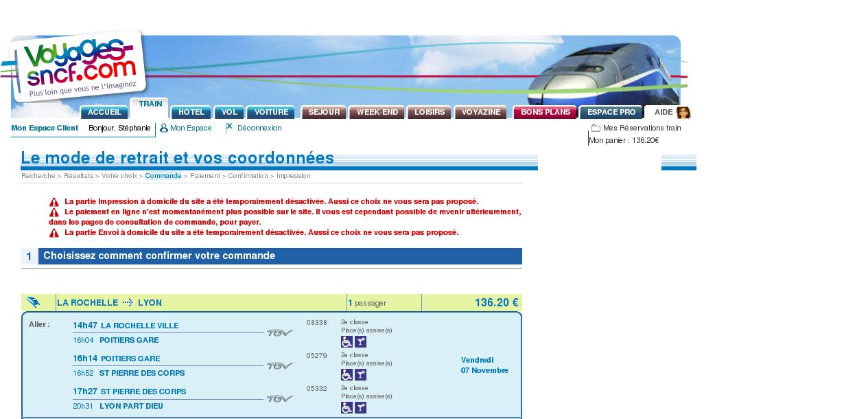Click the Voyages-sncf.com logo
Viewport: 868px width, 419px height.
[x=77, y=66]
